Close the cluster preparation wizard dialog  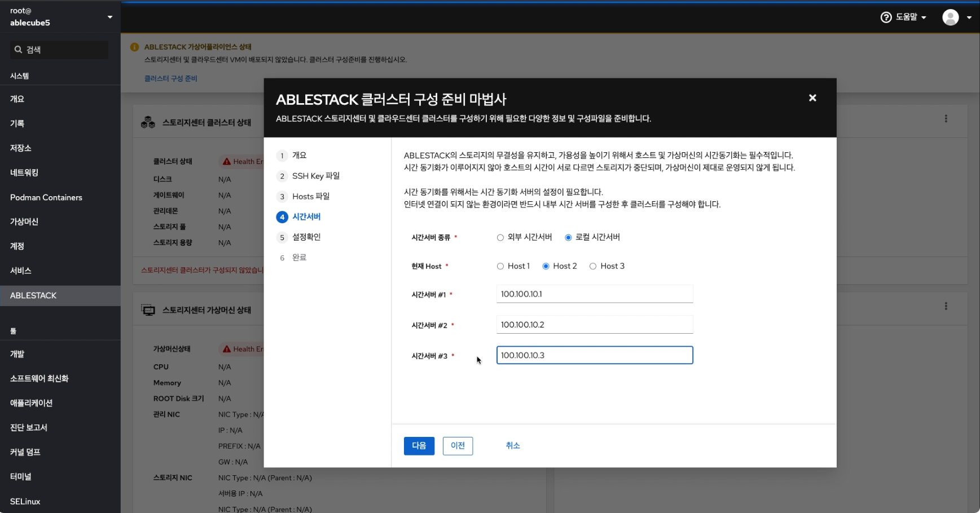coord(812,98)
